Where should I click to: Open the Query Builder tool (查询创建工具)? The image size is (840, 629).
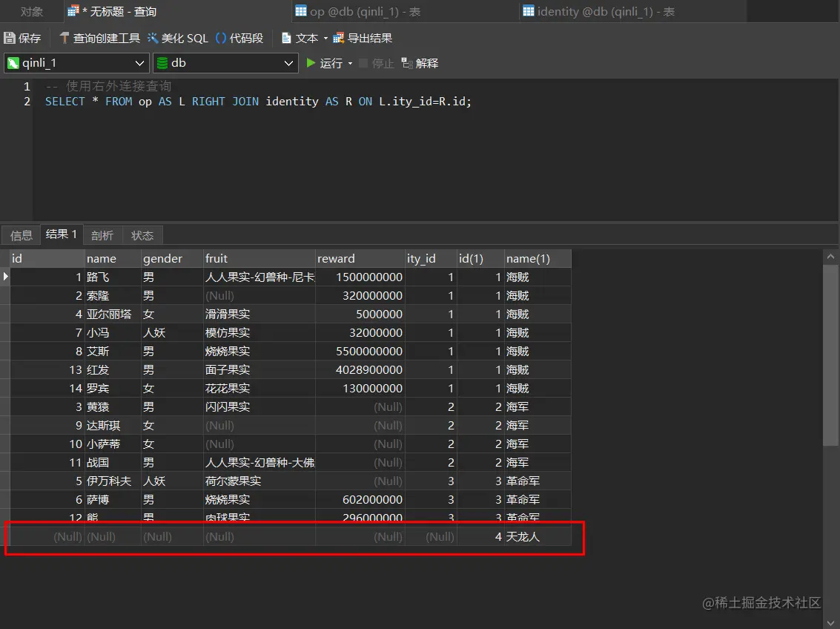tap(99, 38)
